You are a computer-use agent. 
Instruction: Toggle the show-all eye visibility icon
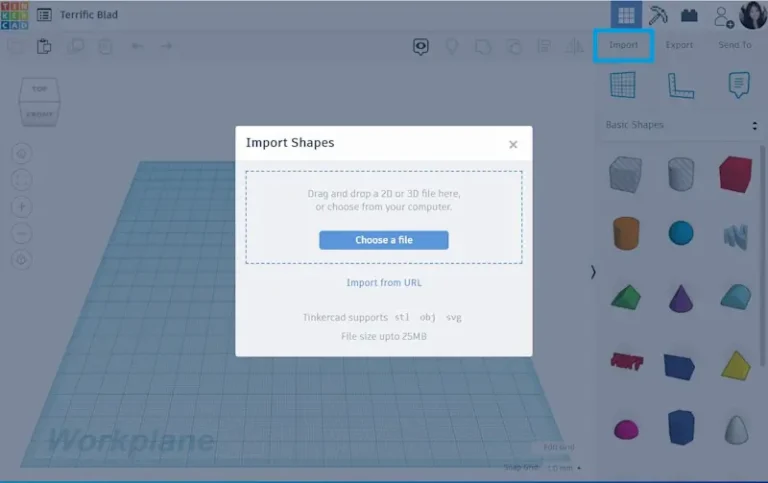(420, 47)
